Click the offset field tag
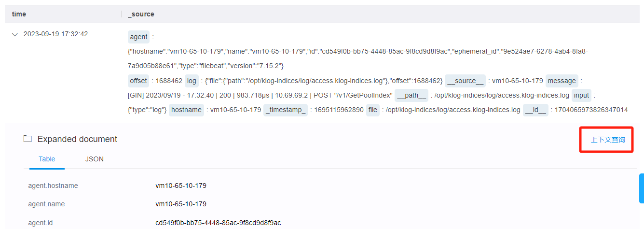Screen dimensions: 644x229 point(138,81)
